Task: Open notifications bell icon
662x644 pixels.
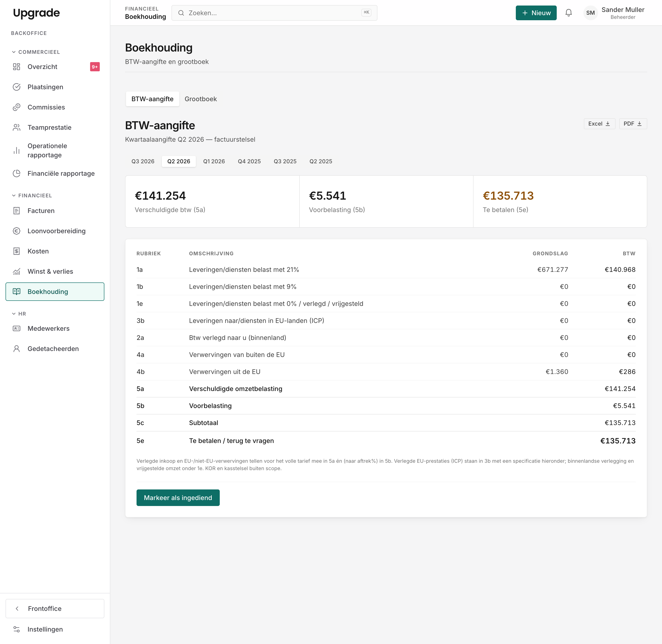Action: pyautogui.click(x=568, y=13)
